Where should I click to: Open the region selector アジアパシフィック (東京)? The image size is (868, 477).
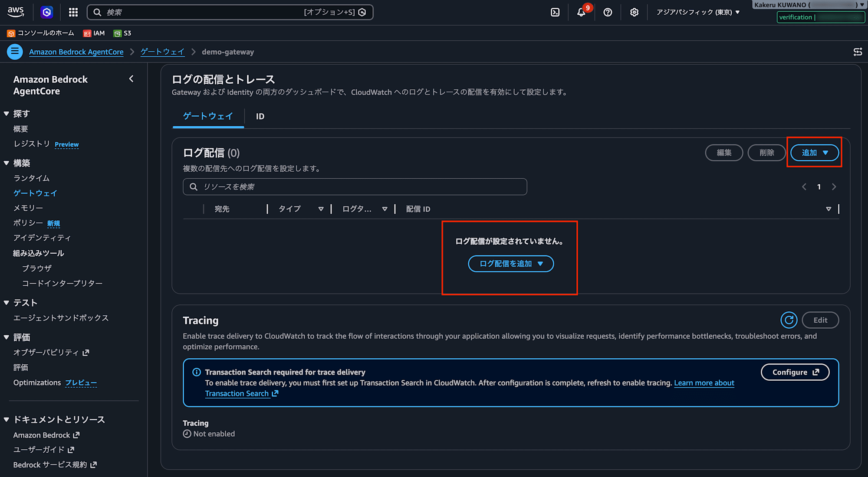pos(698,12)
